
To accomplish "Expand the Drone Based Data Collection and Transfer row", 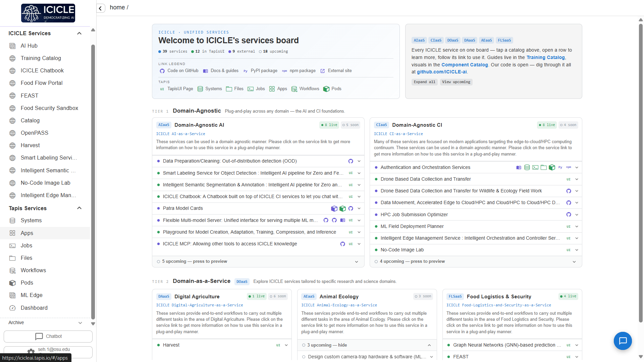I will pyautogui.click(x=577, y=179).
